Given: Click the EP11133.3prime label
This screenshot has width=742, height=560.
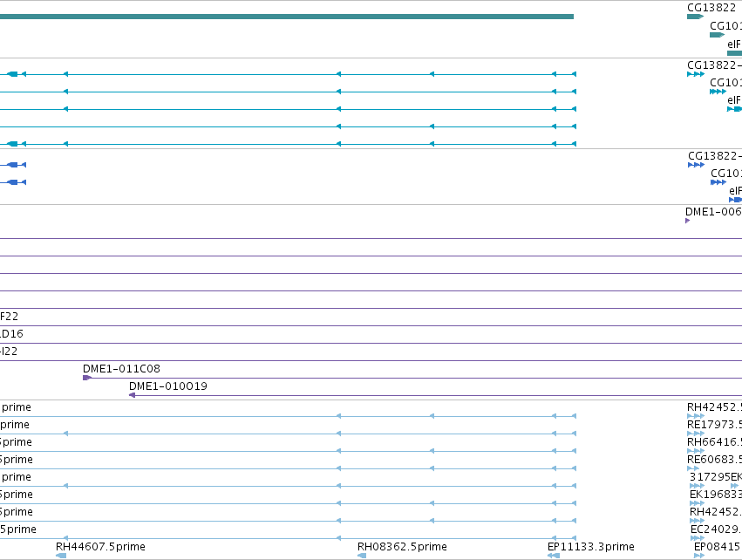Looking at the screenshot, I should coord(590,547).
